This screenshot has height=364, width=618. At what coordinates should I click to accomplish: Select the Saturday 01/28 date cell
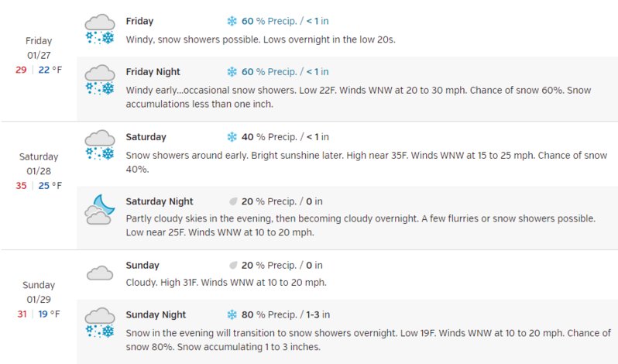pos(39,171)
